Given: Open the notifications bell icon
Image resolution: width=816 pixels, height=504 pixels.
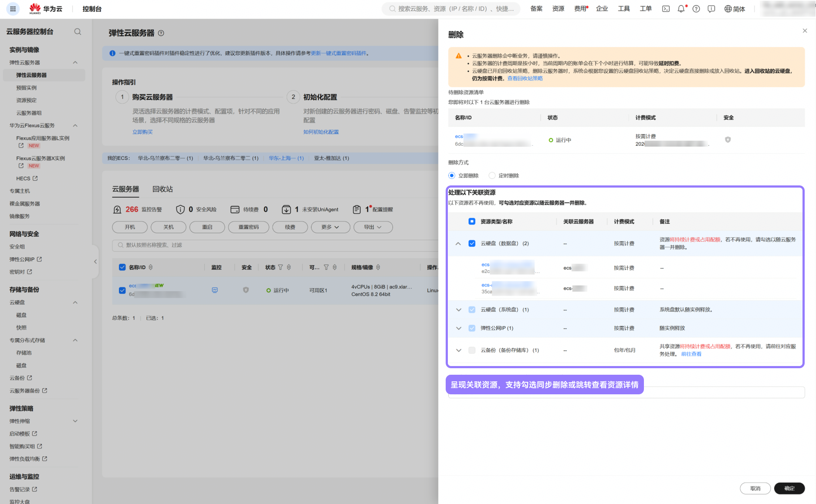Looking at the screenshot, I should pyautogui.click(x=681, y=9).
